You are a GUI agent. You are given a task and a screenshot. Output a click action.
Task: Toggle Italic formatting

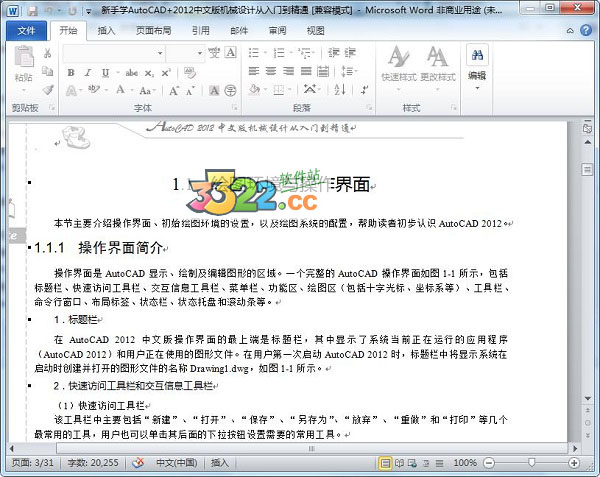(x=88, y=73)
